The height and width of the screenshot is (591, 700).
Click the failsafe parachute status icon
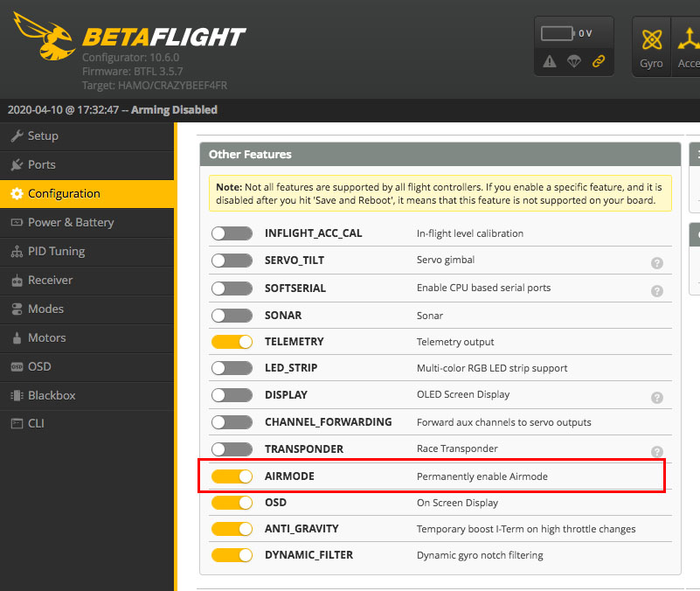tap(574, 61)
